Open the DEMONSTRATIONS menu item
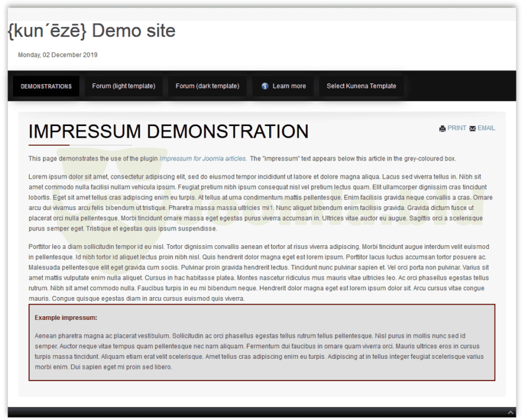 coord(46,86)
